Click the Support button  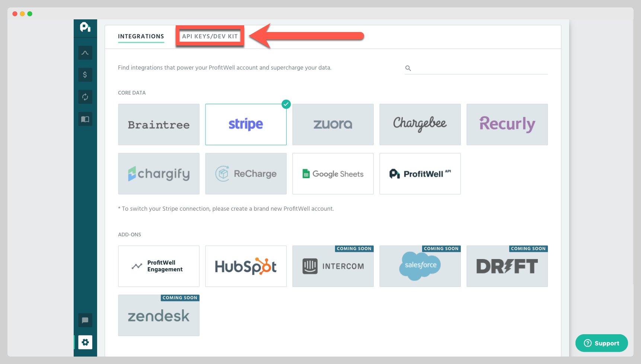click(601, 343)
